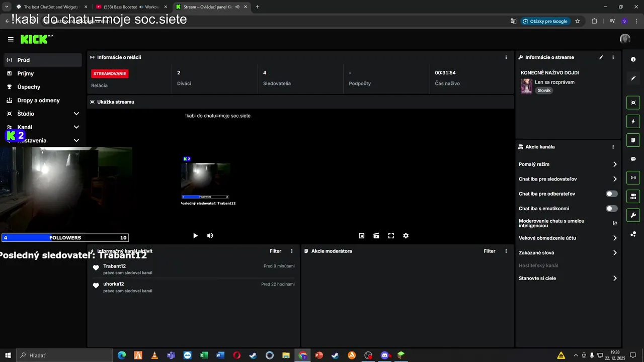Image resolution: width=644 pixels, height=362 pixels.
Task: Open picture-in-picture for stream preview
Action: [361, 236]
